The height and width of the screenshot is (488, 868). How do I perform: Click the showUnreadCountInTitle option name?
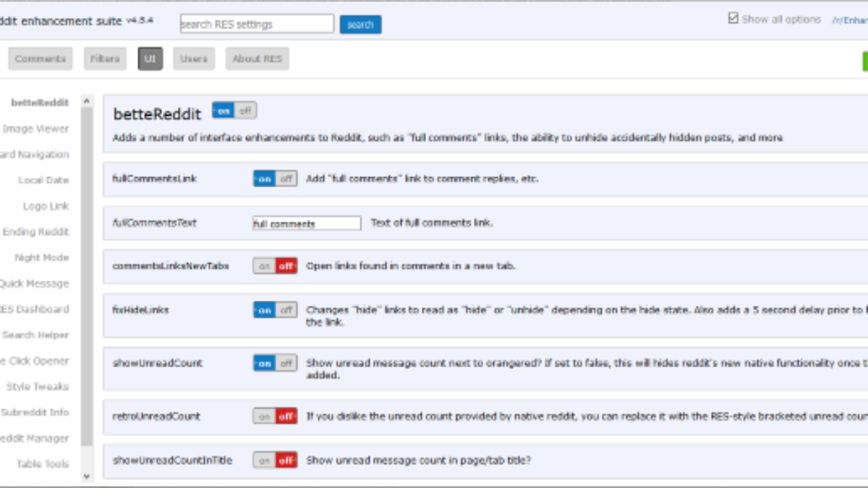click(172, 460)
